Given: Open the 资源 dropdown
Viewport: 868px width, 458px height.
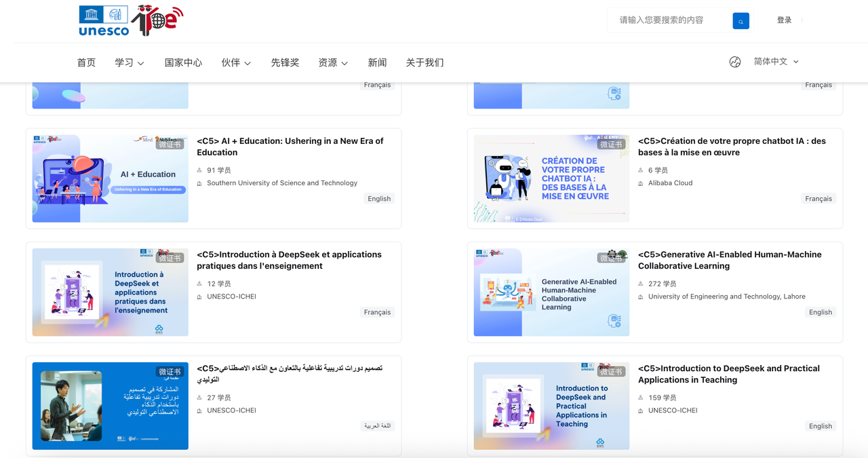Looking at the screenshot, I should [333, 62].
